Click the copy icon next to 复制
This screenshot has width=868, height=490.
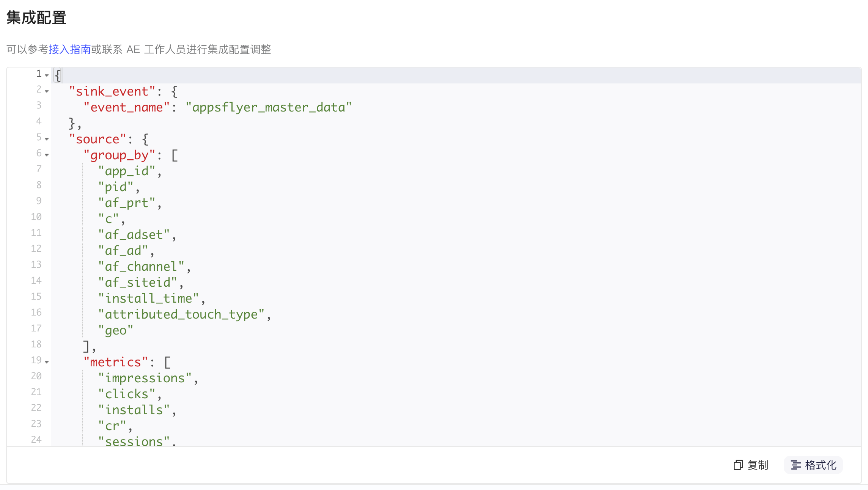click(x=738, y=465)
